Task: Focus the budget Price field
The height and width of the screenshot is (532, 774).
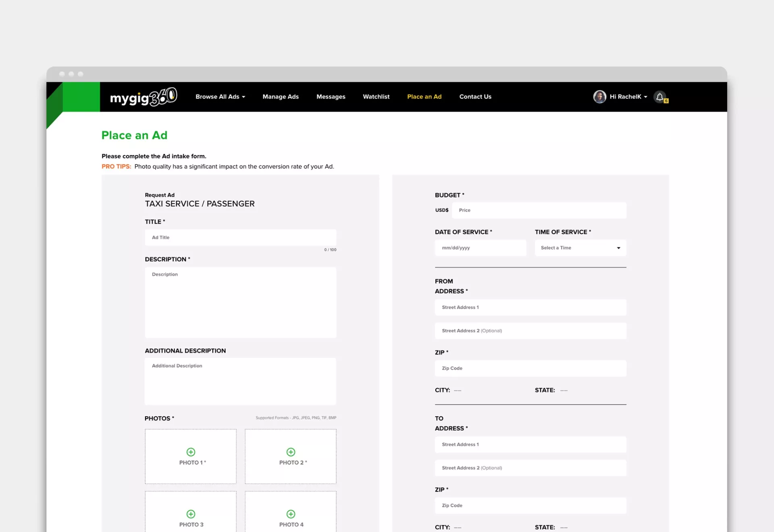Action: click(x=539, y=210)
